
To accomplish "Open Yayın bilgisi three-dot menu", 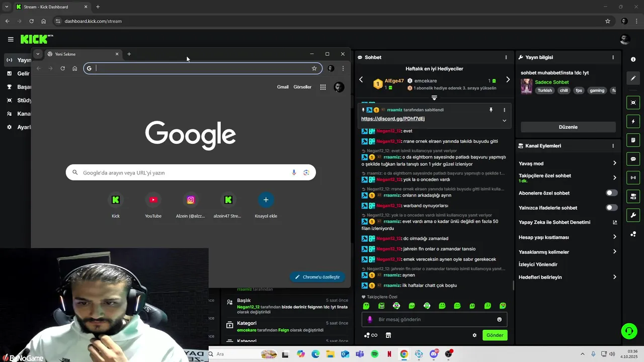I will (613, 57).
